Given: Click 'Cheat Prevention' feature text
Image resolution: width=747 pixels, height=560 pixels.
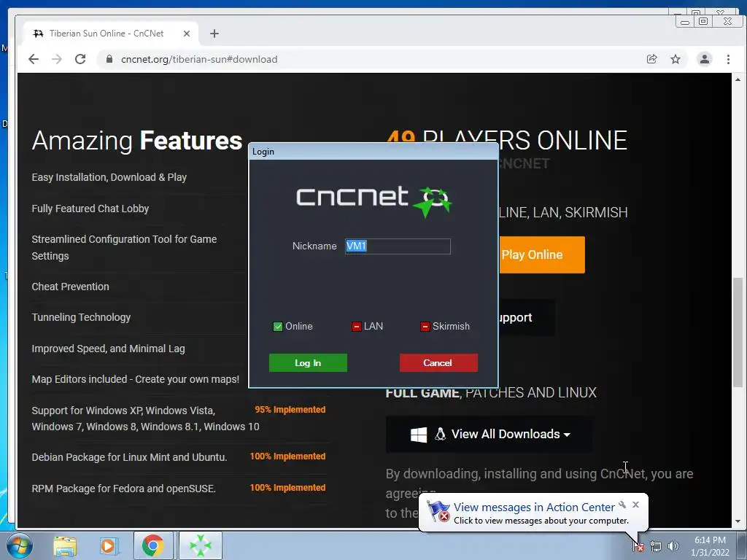Looking at the screenshot, I should [x=71, y=287].
